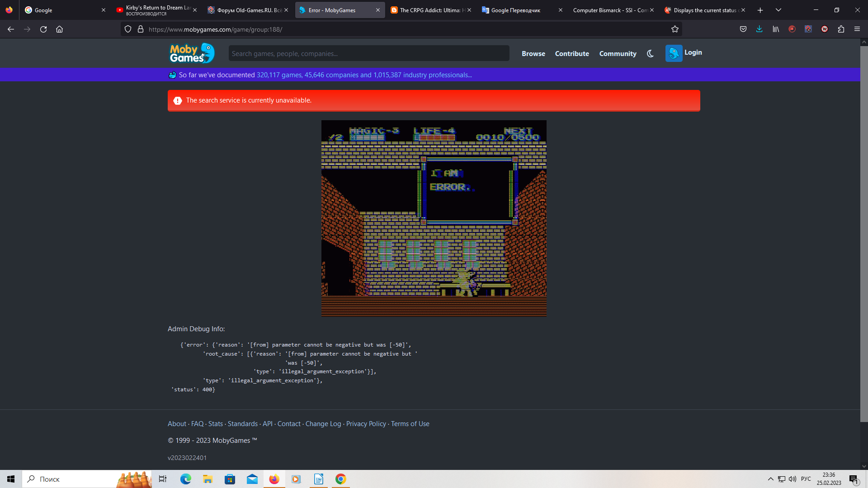Click the page vertical scrollbar

point(863,226)
